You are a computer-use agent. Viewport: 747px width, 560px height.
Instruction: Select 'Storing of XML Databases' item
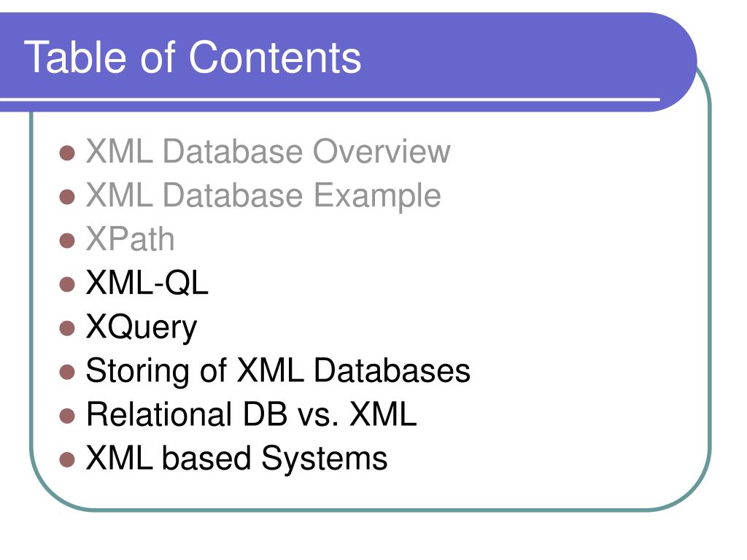point(278,371)
